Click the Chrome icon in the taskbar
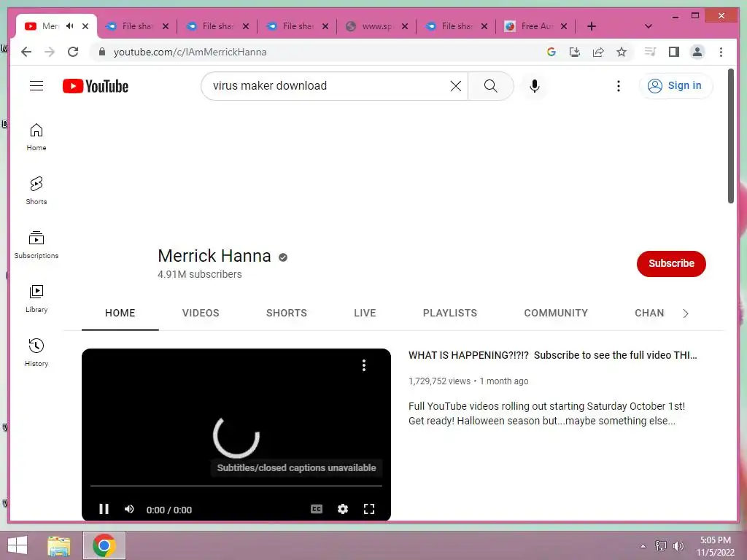 [x=104, y=545]
